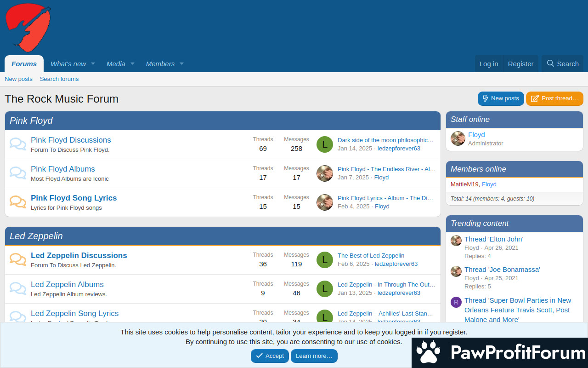The height and width of the screenshot is (368, 588).
Task: Click the Pink Floyd Albums speech bubble icon
Action: click(18, 173)
